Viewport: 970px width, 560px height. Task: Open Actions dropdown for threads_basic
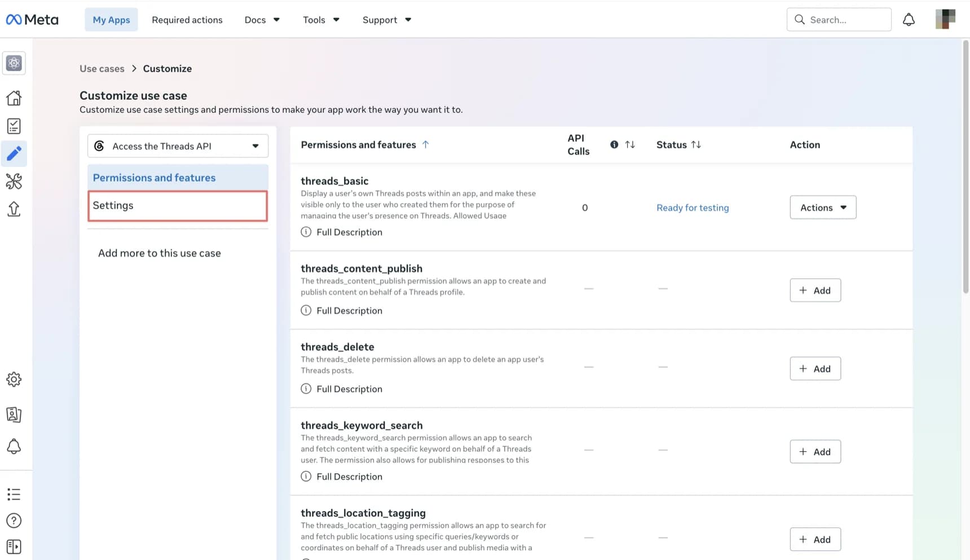823,208
